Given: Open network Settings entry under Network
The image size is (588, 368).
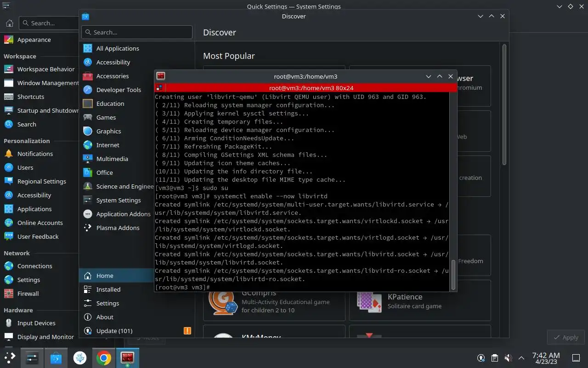Looking at the screenshot, I should (40, 280).
